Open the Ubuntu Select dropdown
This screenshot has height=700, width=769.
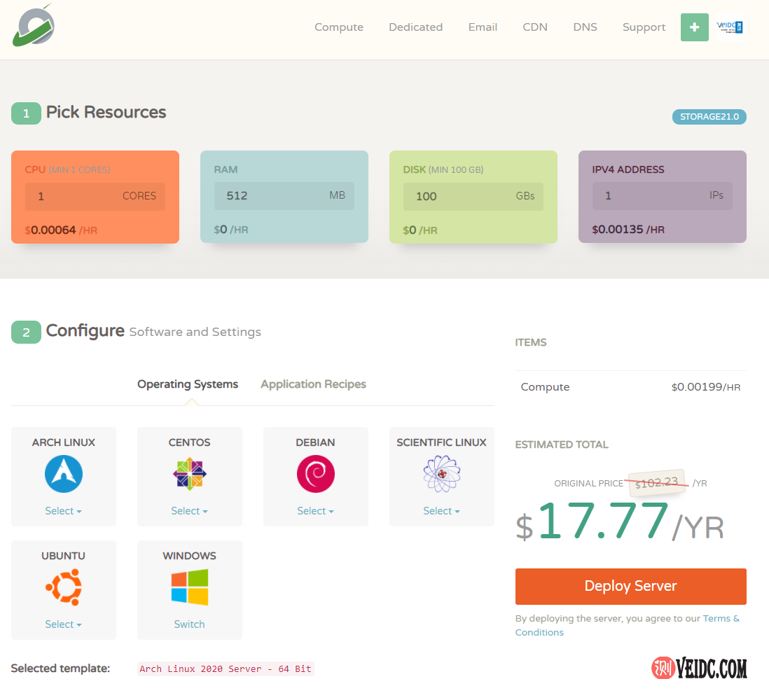click(63, 624)
